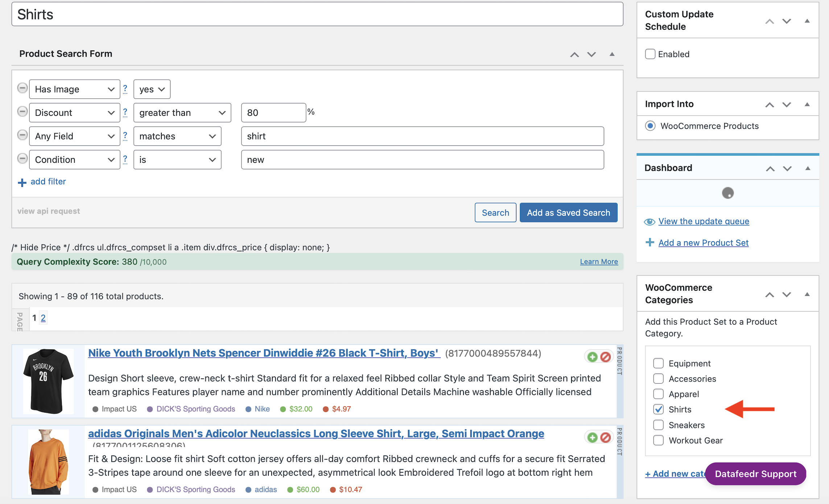Move Product Search Form panel up

point(574,55)
